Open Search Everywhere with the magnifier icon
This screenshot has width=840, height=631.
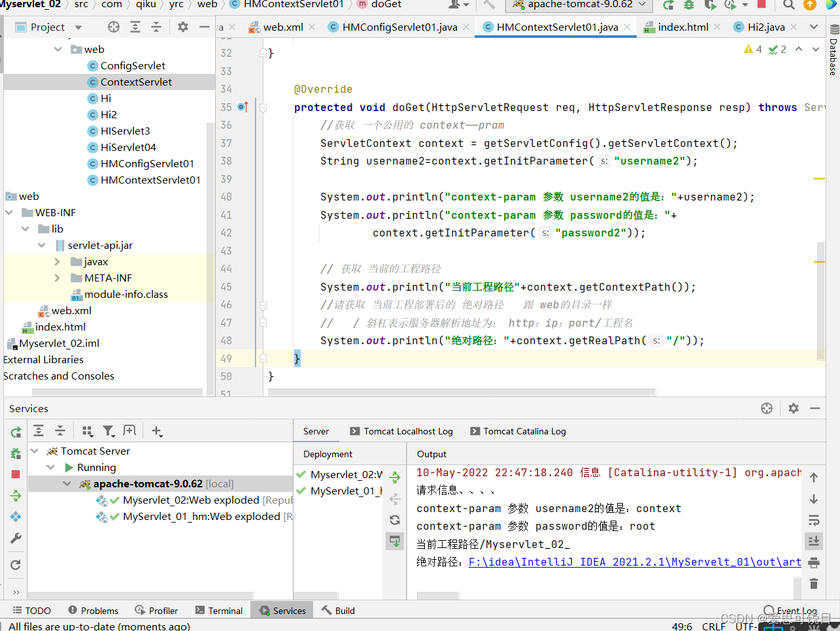[x=788, y=5]
